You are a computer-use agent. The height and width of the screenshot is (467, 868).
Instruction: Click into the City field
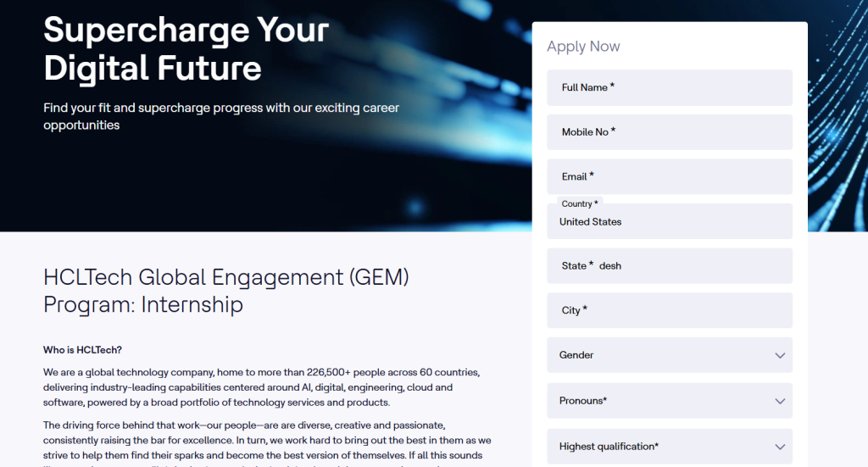[x=669, y=311]
